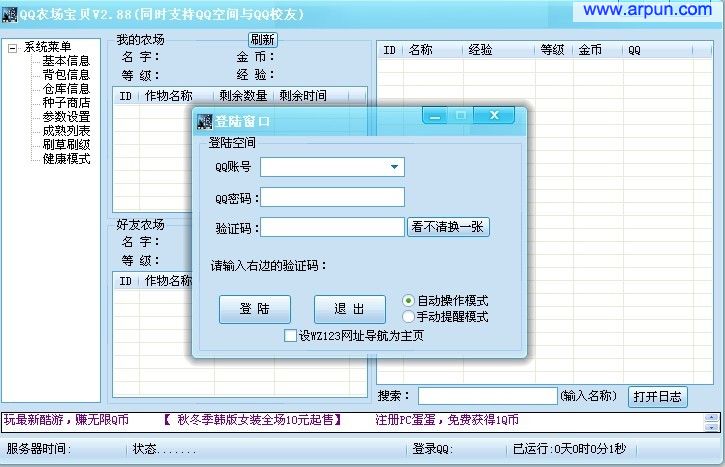The image size is (725, 467).
Task: Open the 注册PC蛋蛋，免费获得1Q币 link
Action: tap(447, 420)
